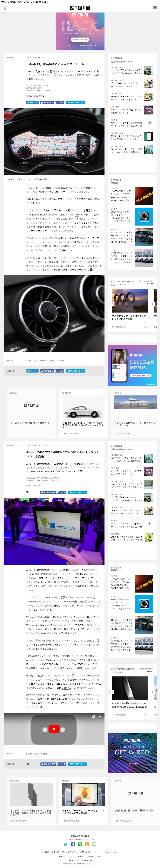Bookmark the Audi TT article below its byline
Screen dimensions: 160x868
point(75,102)
